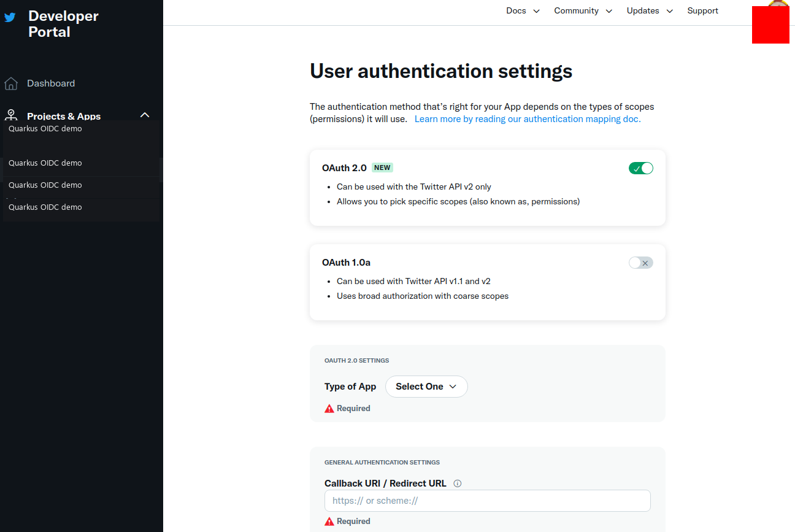
Task: Click the NEW badge beside OAuth 2.0
Action: click(382, 168)
